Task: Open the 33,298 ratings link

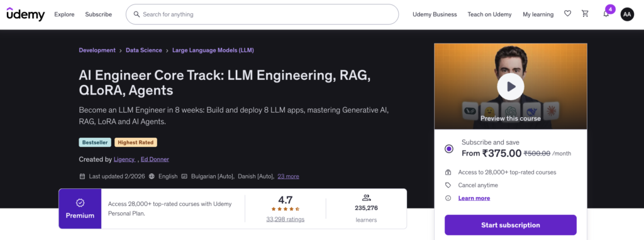Action: [x=286, y=219]
